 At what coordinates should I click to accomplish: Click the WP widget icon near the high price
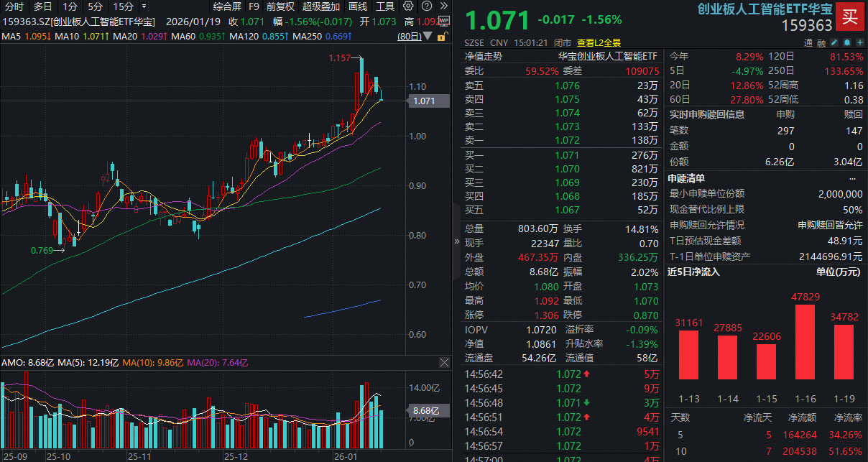(443, 22)
